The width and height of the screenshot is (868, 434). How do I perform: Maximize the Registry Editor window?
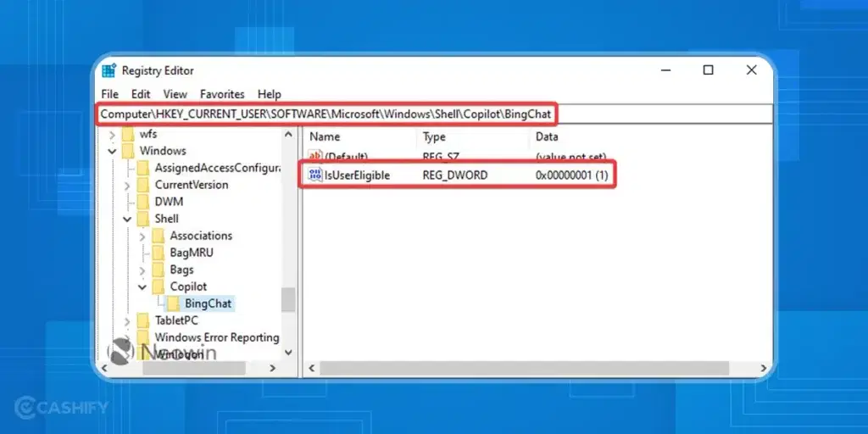click(708, 70)
